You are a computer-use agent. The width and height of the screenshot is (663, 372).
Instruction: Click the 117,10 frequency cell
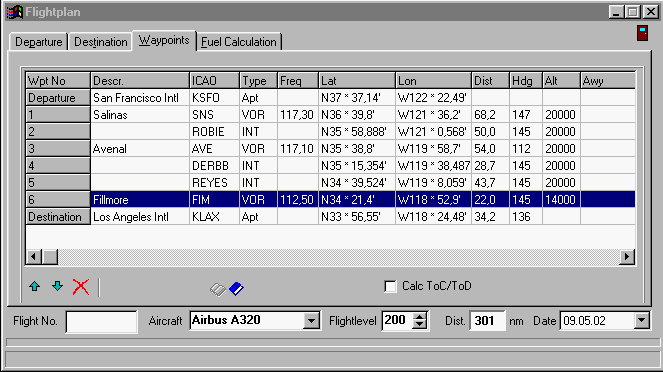tap(298, 149)
